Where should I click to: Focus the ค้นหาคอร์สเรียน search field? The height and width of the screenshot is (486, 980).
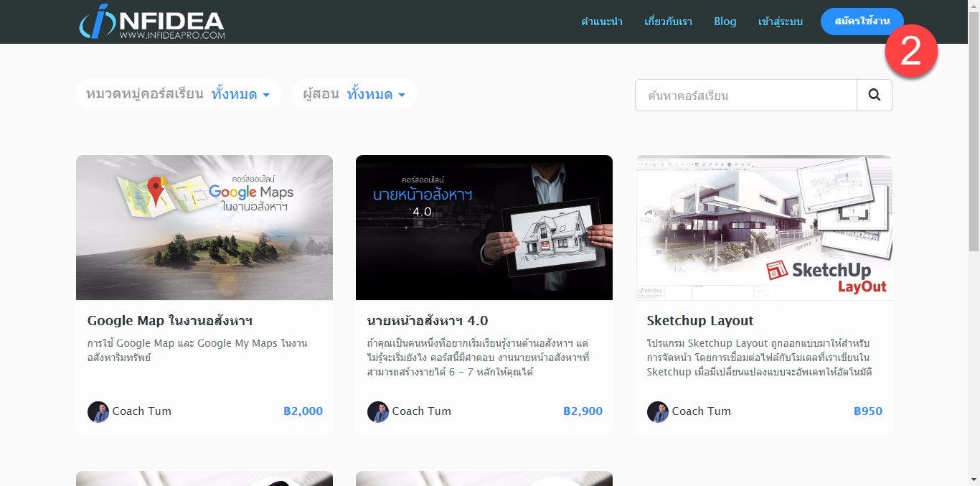[746, 95]
